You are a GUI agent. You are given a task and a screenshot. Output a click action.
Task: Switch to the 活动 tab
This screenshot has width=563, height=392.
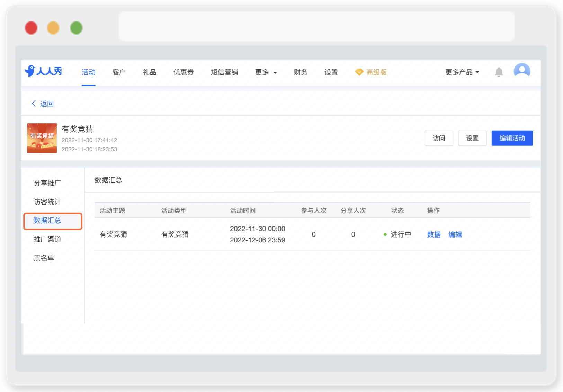pos(88,72)
